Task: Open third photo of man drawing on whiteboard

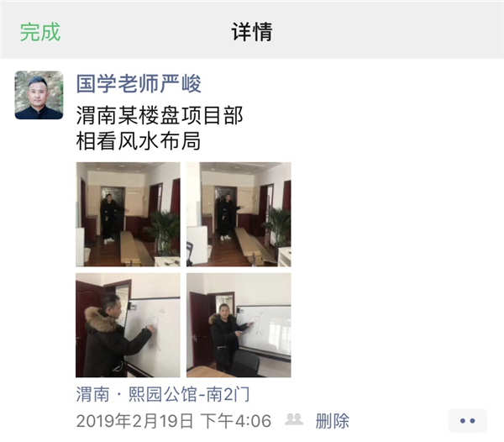Action: 128,325
